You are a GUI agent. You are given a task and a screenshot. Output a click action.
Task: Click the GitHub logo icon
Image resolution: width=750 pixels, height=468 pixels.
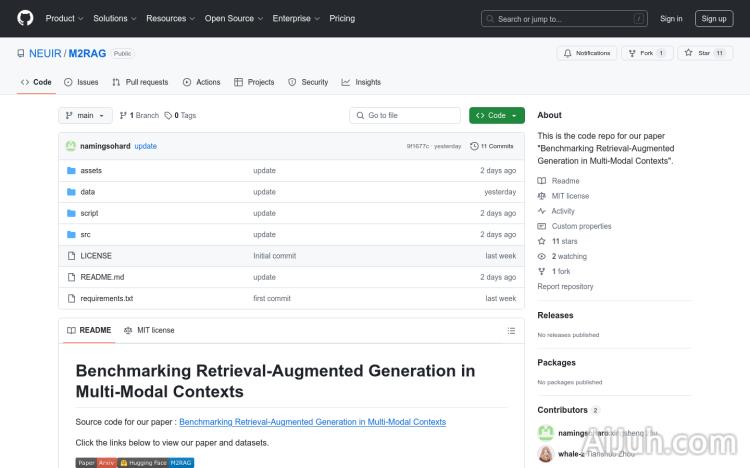pos(25,18)
